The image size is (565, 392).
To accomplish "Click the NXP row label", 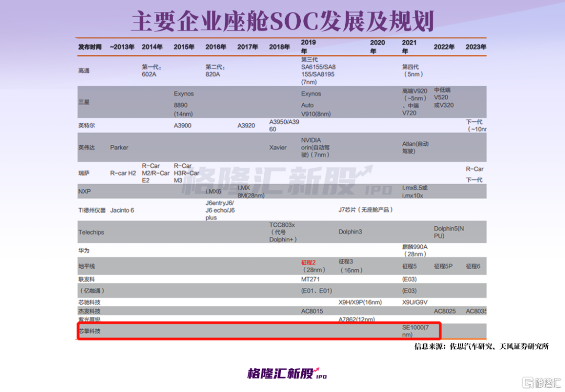I will click(85, 191).
